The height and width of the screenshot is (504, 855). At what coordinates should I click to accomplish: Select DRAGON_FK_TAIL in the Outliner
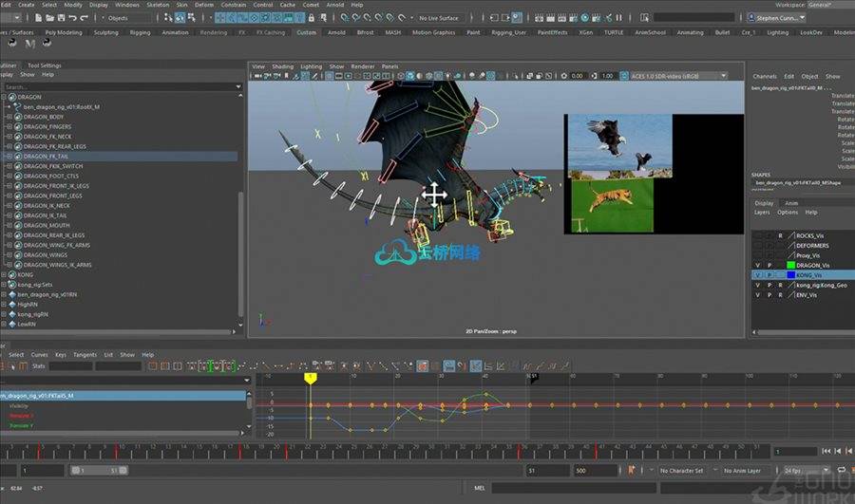(x=46, y=157)
